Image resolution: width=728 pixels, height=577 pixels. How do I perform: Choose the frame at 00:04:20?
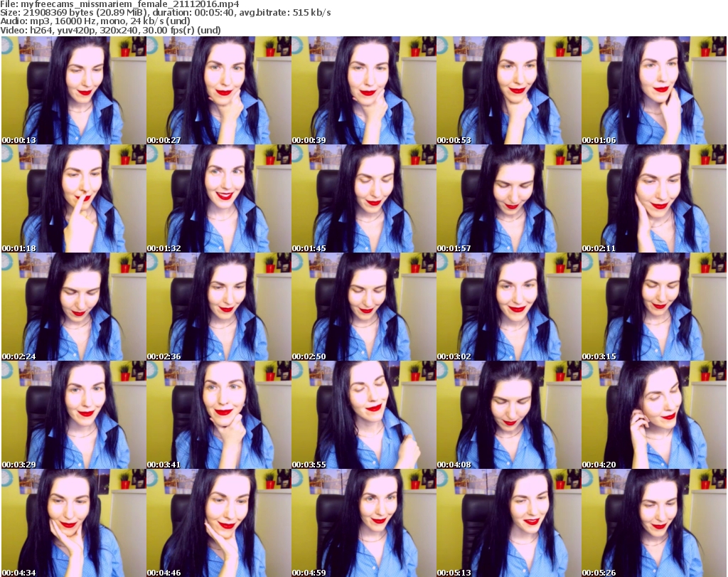[654, 415]
